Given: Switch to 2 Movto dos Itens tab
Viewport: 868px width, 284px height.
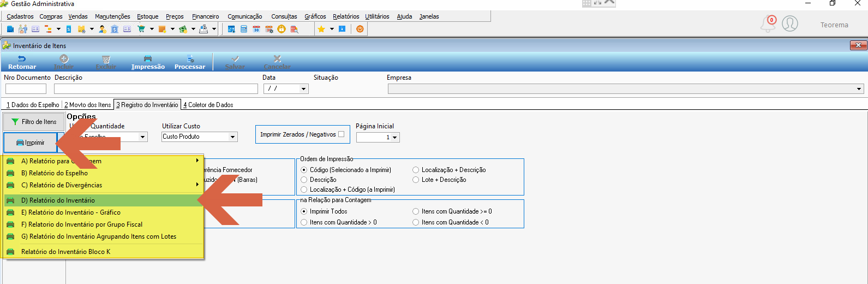Looking at the screenshot, I should pyautogui.click(x=87, y=105).
